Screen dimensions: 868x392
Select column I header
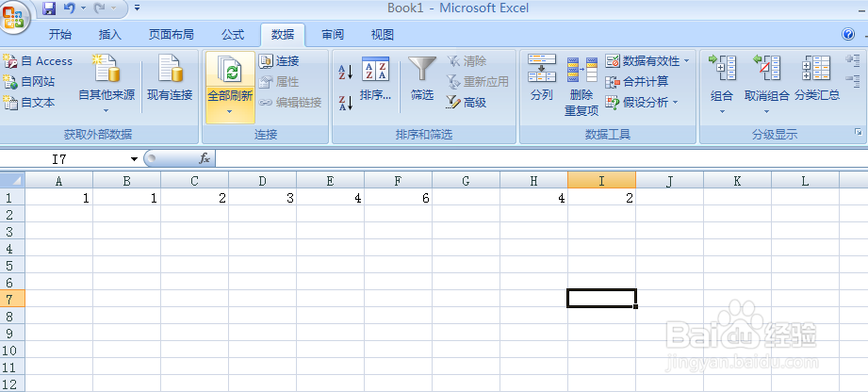[x=601, y=181]
